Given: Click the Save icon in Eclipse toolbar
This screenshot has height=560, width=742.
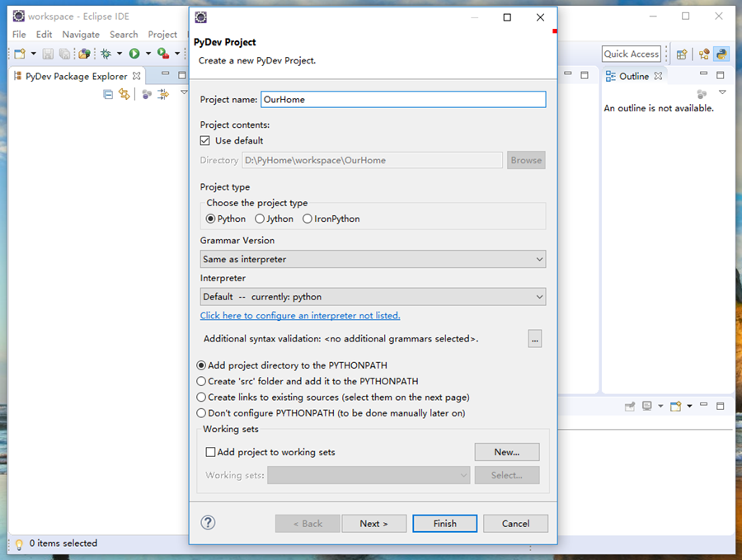Looking at the screenshot, I should click(x=48, y=54).
